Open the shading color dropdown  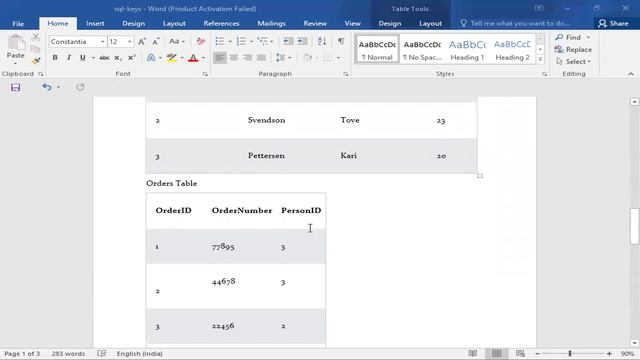pos(317,58)
